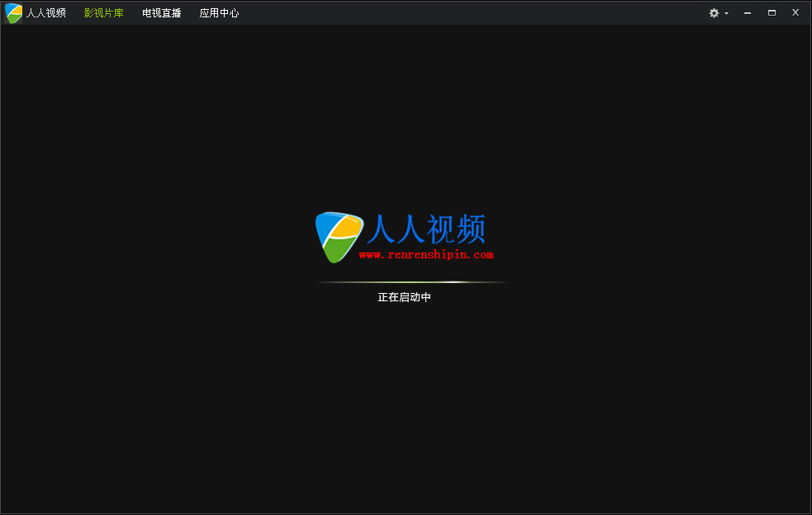Open the 影视片库 tab

click(103, 13)
